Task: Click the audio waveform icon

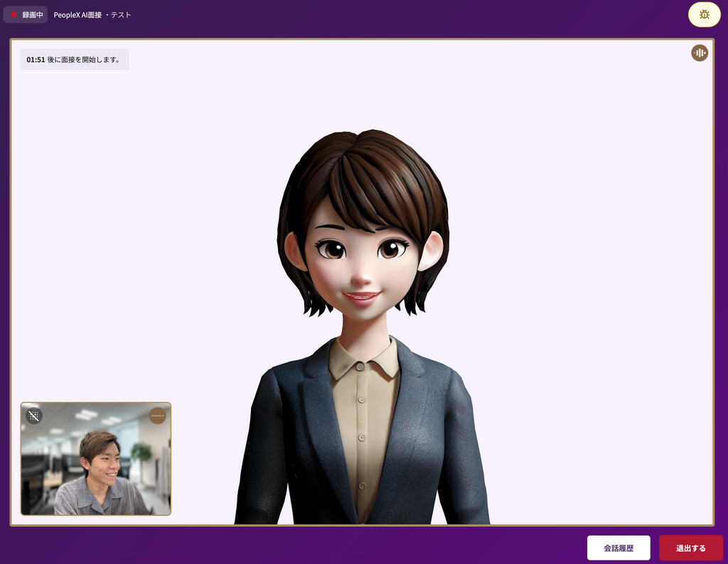Action: [700, 53]
